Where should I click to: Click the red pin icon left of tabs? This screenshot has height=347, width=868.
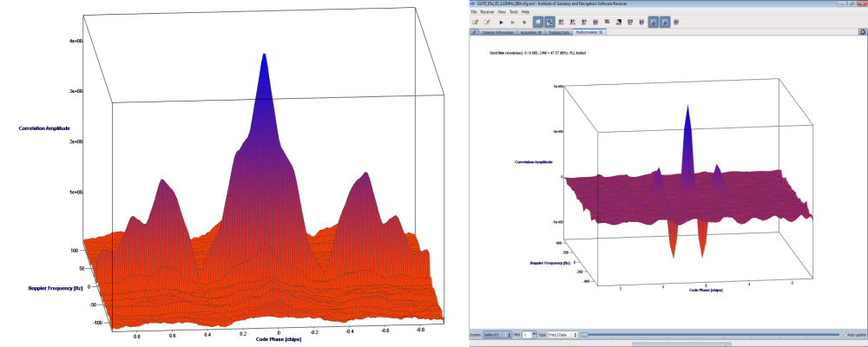pyautogui.click(x=474, y=33)
